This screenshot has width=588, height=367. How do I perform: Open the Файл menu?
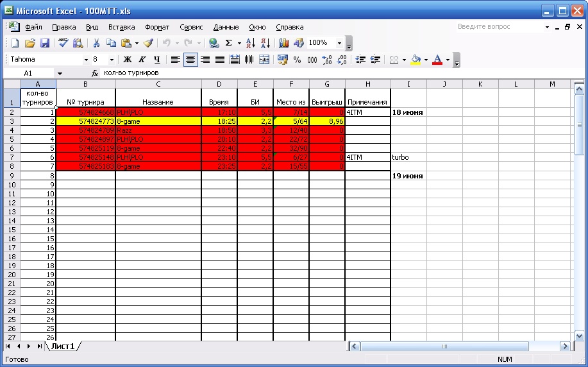33,27
